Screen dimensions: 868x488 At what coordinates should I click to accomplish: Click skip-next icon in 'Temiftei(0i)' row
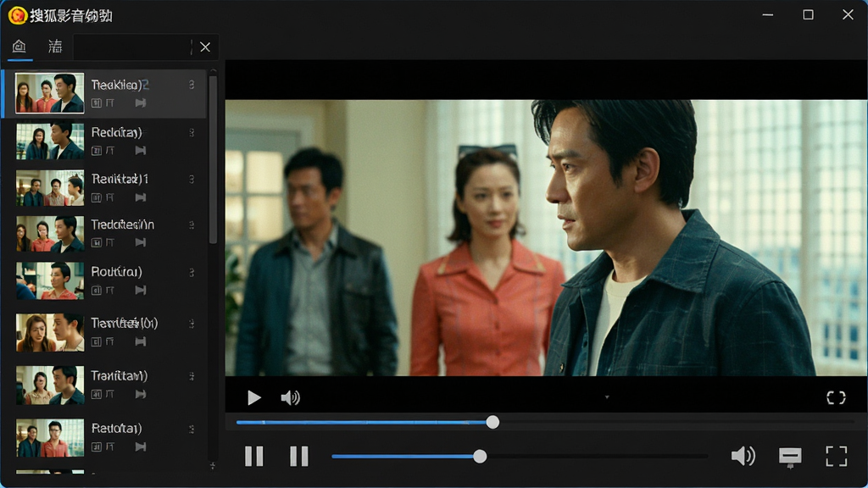141,342
